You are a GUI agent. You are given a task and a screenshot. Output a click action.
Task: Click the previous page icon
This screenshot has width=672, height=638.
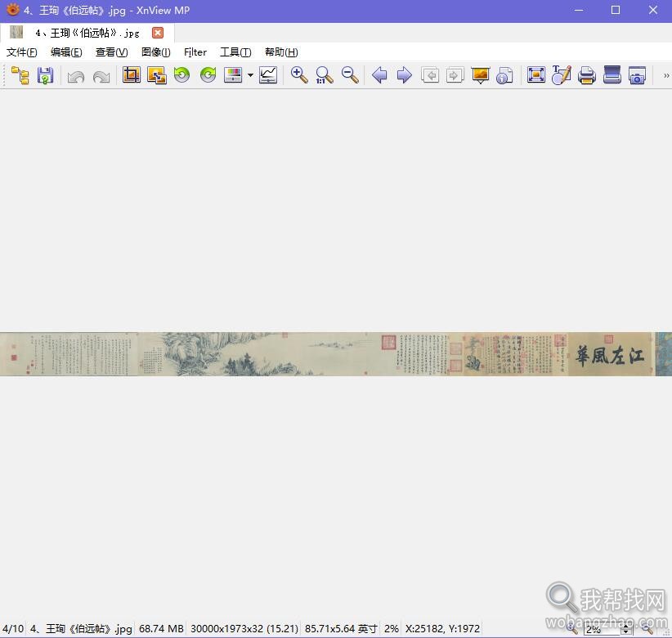[x=430, y=75]
